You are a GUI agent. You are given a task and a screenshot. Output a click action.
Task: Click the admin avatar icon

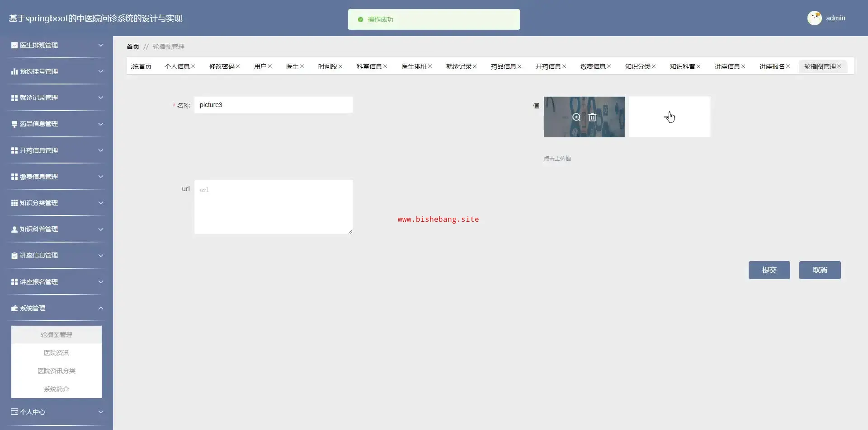pos(815,18)
